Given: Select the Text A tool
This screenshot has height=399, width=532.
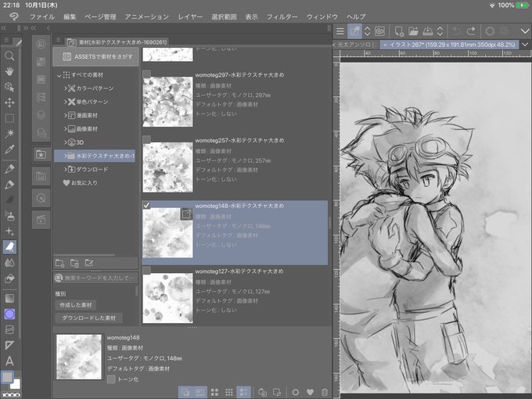Looking at the screenshot, I should (9, 361).
